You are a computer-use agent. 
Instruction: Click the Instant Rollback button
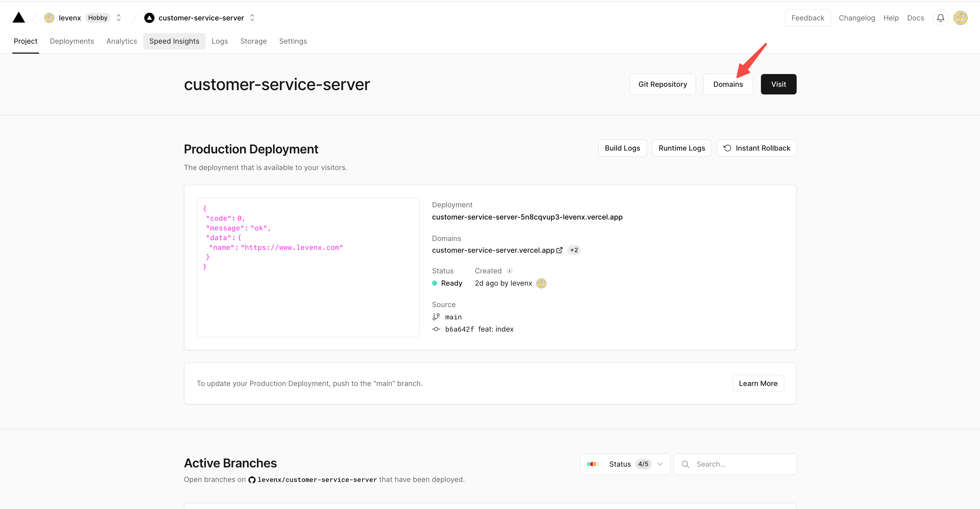click(x=757, y=148)
